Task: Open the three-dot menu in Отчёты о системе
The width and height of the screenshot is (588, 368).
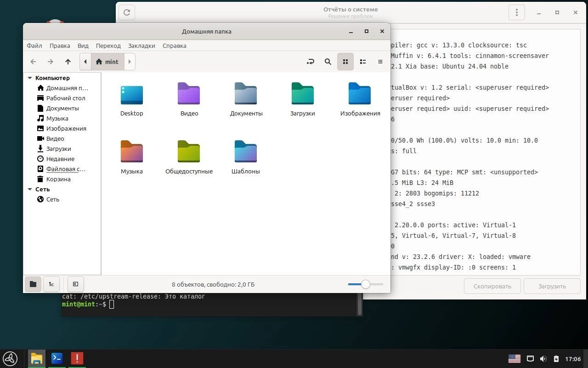Action: (x=517, y=12)
